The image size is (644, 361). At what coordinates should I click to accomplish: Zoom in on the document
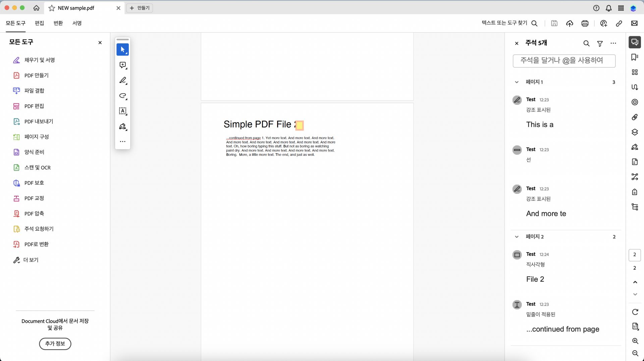pyautogui.click(x=635, y=341)
